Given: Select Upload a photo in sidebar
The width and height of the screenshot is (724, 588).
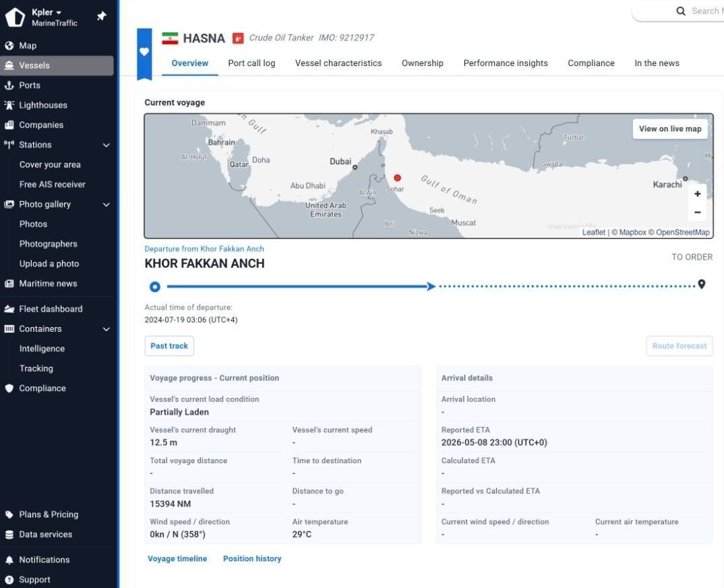Looking at the screenshot, I should 49,264.
